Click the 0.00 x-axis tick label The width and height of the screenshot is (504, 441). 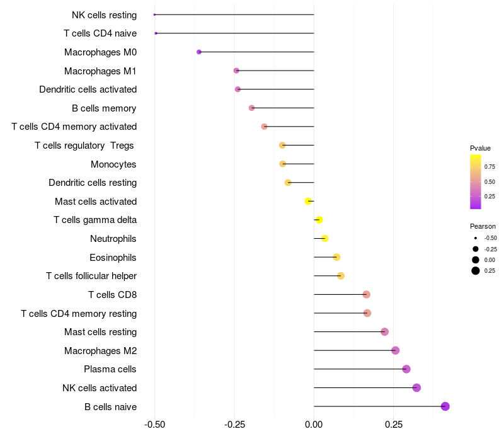tap(314, 425)
